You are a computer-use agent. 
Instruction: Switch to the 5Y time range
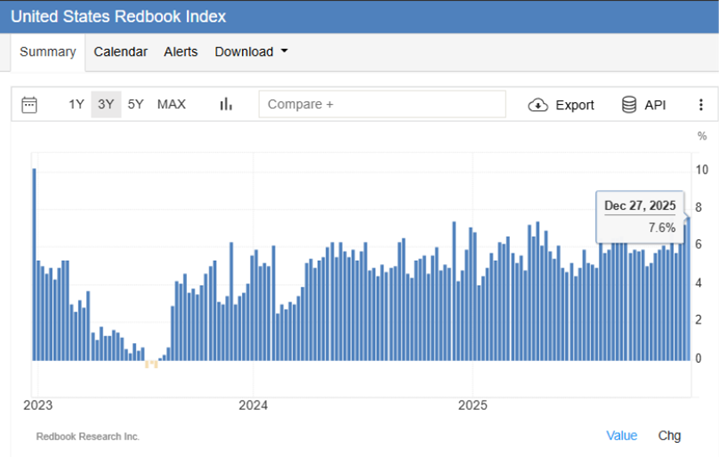coord(136,105)
